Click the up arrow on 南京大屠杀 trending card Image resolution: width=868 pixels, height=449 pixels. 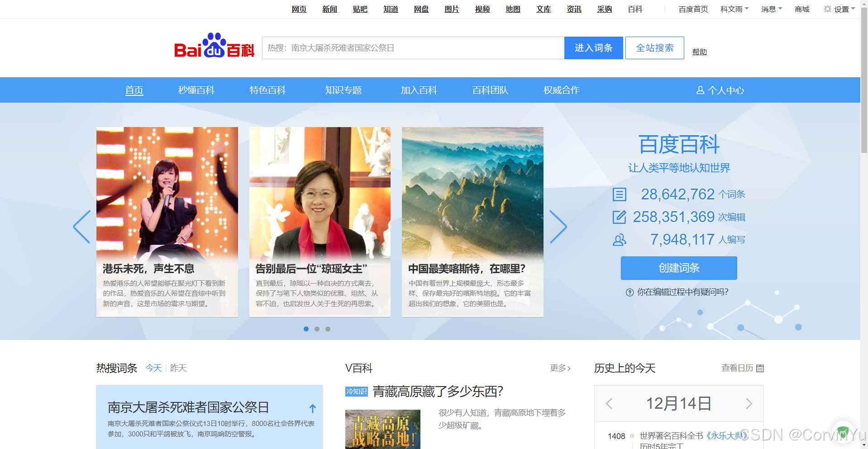click(312, 409)
